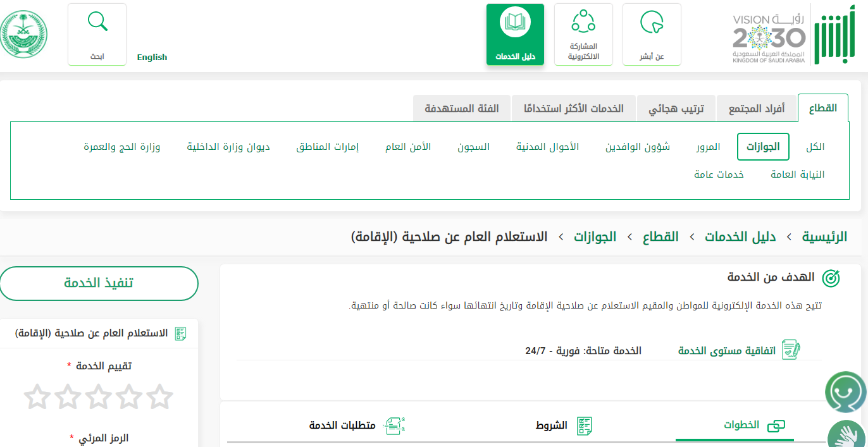Select the Conditions (الشروط) tab
This screenshot has height=447, width=868.
[x=563, y=426]
